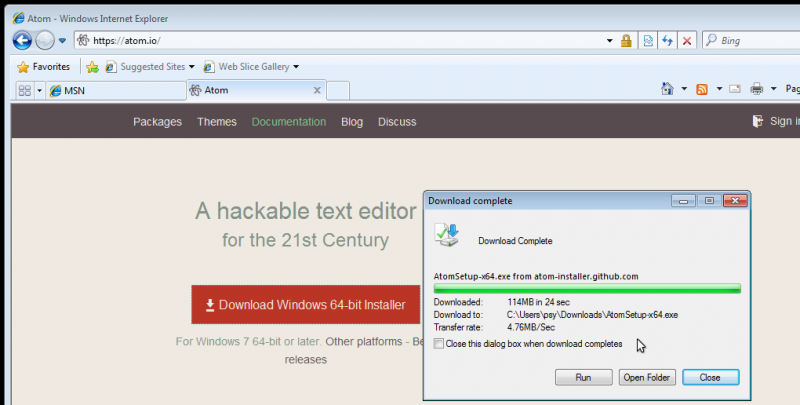This screenshot has width=800, height=405.
Task: Click the 114MB in 24 sec value
Action: coord(538,302)
